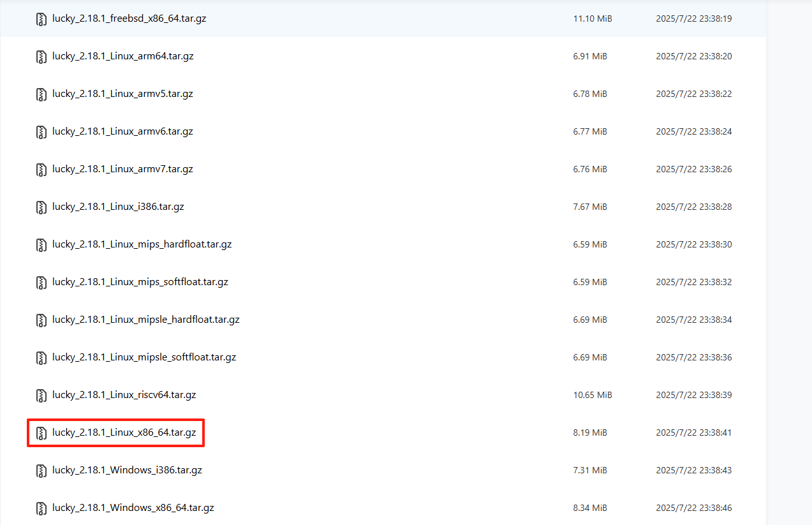Select the lucky_2.18.1_Linux_arm64.tar.gz filename
Viewport: 812px width, 525px height.
pyautogui.click(x=122, y=56)
